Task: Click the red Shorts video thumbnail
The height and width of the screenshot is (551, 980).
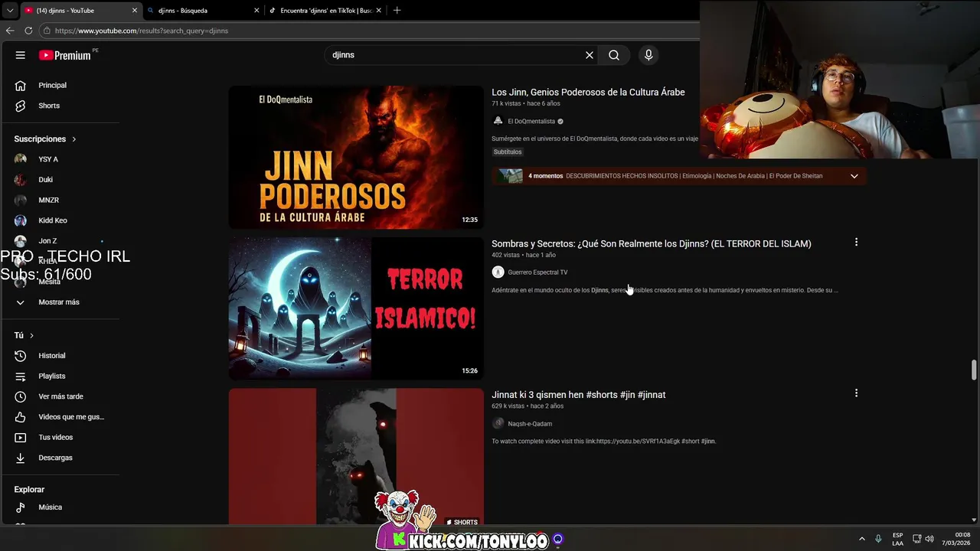Action: (x=356, y=457)
